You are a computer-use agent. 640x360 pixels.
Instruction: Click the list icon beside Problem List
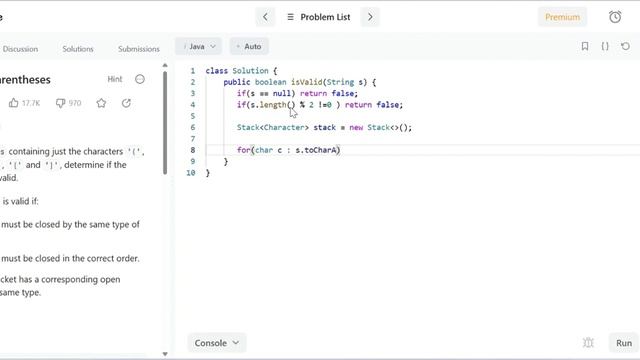pyautogui.click(x=290, y=17)
